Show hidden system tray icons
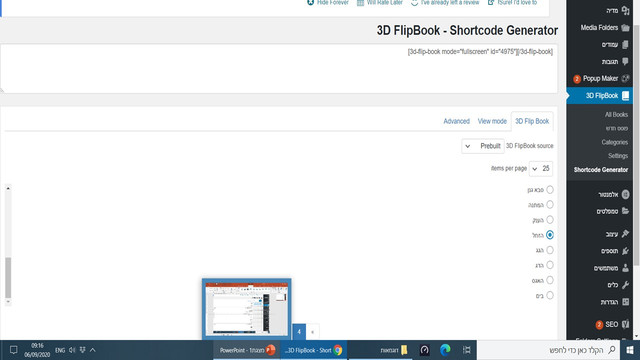The height and width of the screenshot is (360, 640). click(x=93, y=350)
